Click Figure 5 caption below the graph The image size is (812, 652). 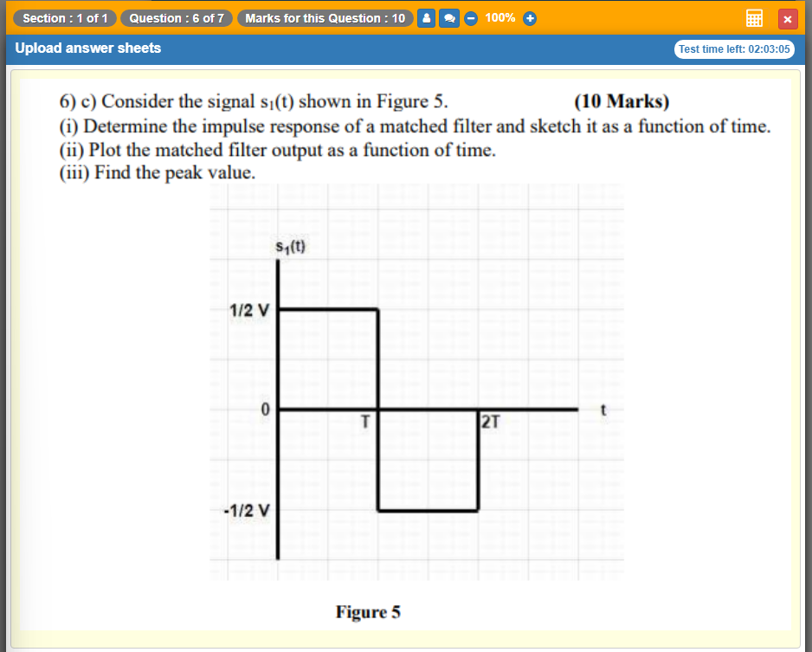click(x=368, y=612)
